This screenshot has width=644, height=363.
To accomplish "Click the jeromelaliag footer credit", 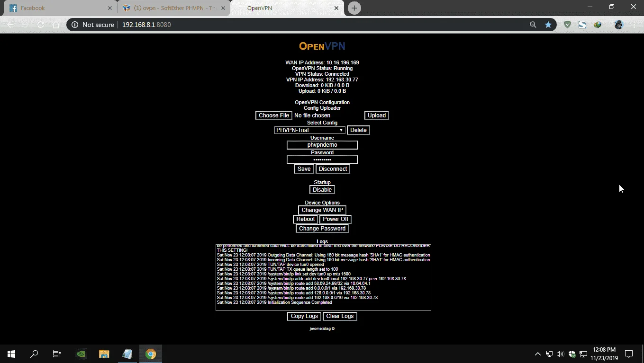I will 322,328.
